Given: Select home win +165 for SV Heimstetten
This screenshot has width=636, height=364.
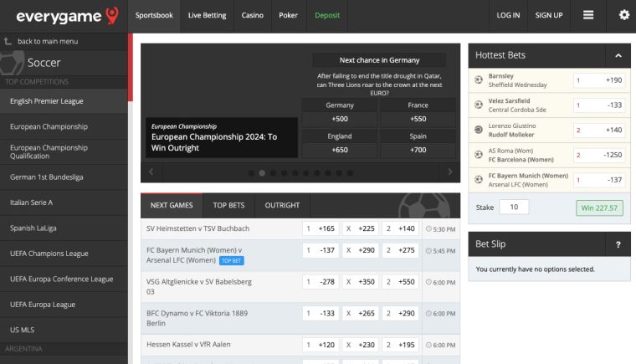Looking at the screenshot, I should [321, 228].
